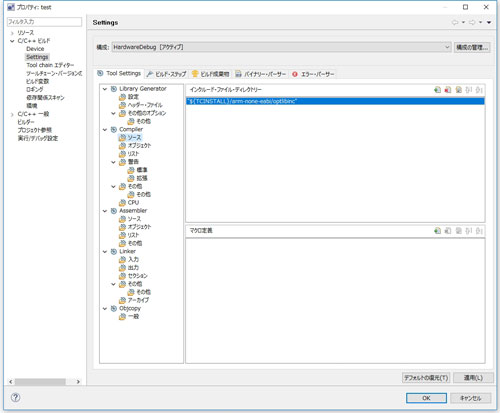Switch to the エラー・パーサー tab
The width and height of the screenshot is (500, 413).
click(x=313, y=74)
